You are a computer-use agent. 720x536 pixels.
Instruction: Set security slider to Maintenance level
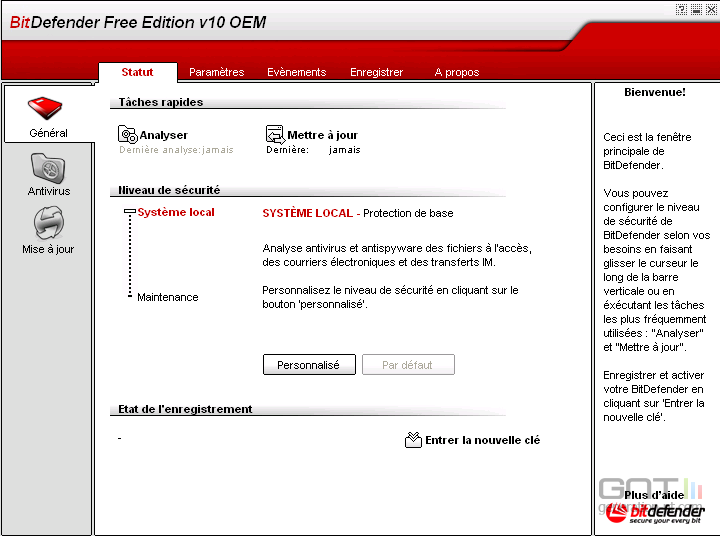pyautogui.click(x=130, y=296)
